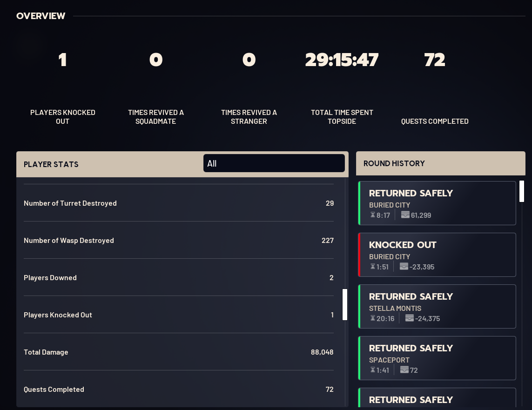Click the Round History scrollbar thumb

[x=521, y=191]
